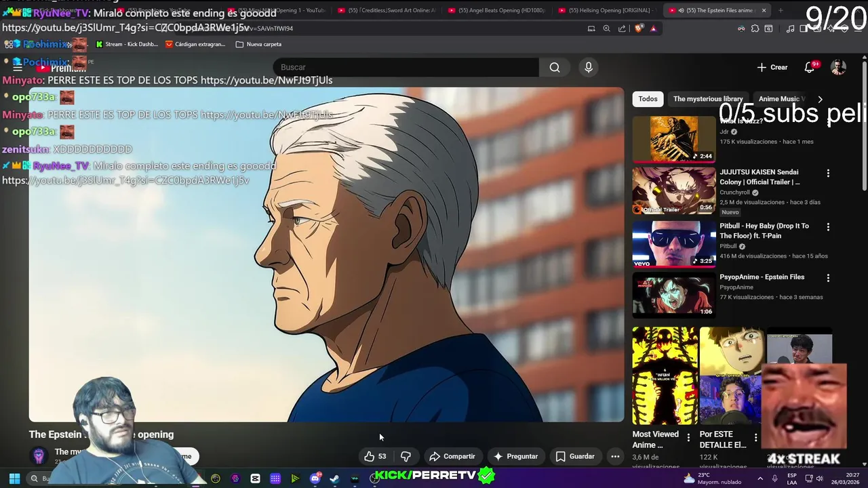Select the Anime Music chip

pos(780,99)
